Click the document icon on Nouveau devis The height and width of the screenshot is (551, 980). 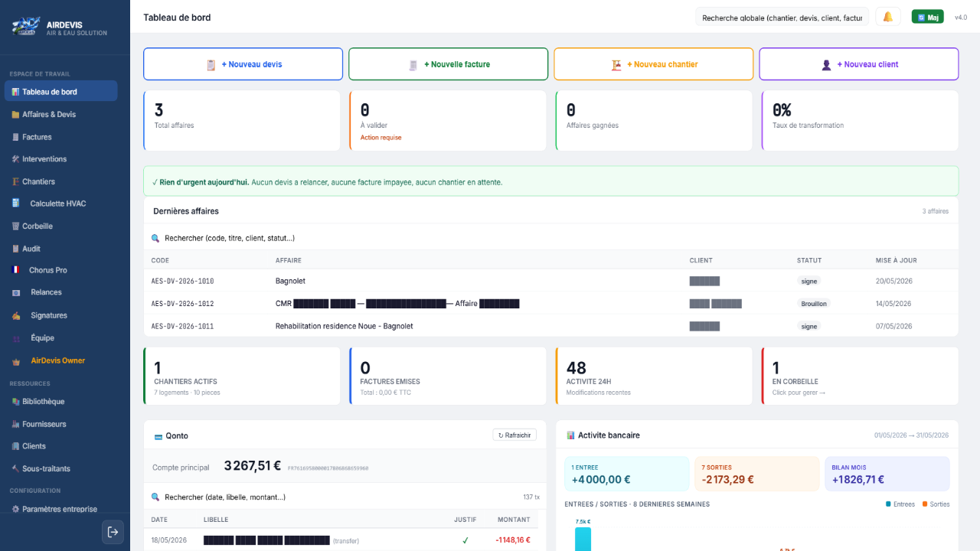click(x=211, y=65)
